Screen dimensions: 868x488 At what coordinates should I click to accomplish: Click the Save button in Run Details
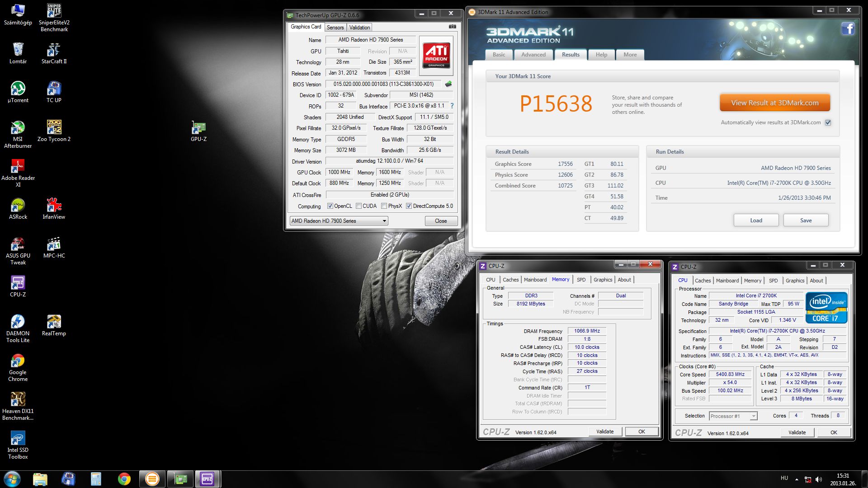(x=806, y=221)
